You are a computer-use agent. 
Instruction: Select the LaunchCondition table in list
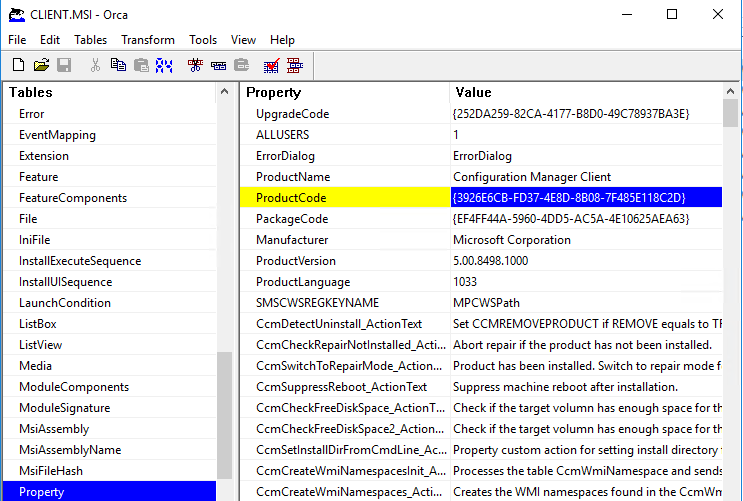64,303
